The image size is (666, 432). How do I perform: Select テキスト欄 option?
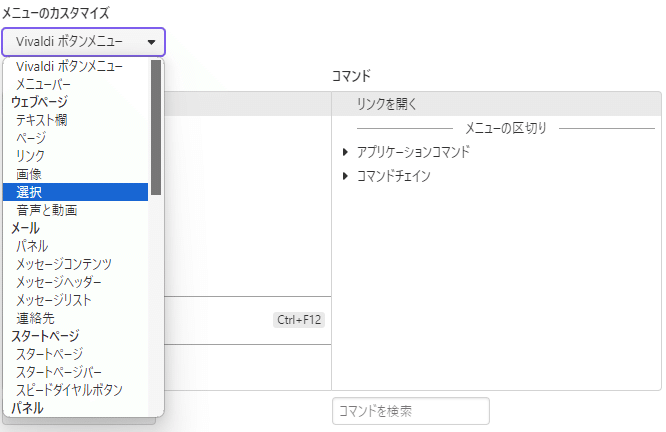(76, 120)
